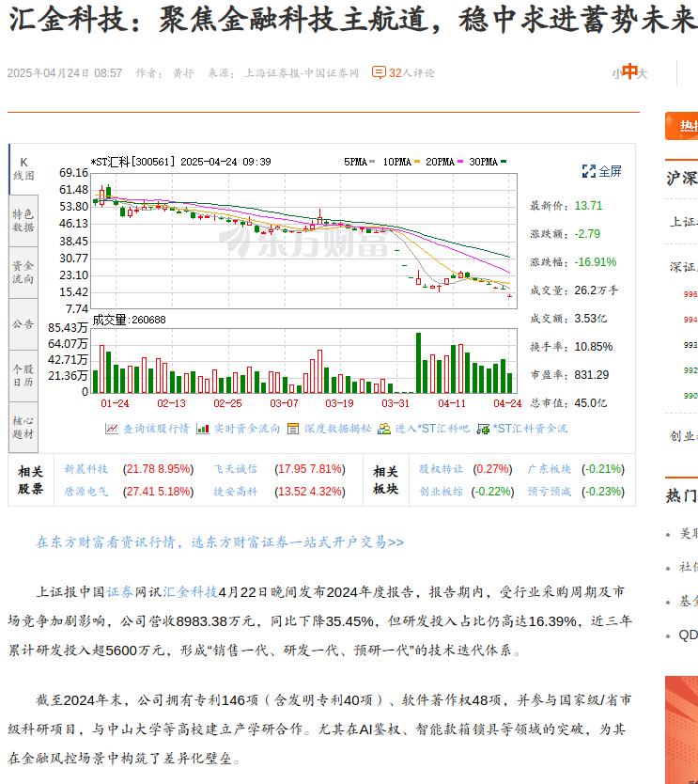This screenshot has height=784, width=698.
Task: Click the *ST汇科资金流 icon
Action: click(483, 429)
